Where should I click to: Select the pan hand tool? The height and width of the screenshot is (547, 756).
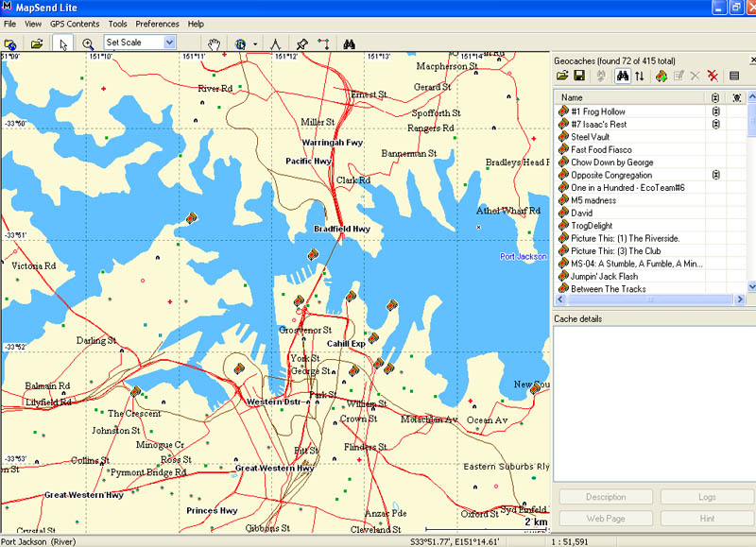pos(215,43)
